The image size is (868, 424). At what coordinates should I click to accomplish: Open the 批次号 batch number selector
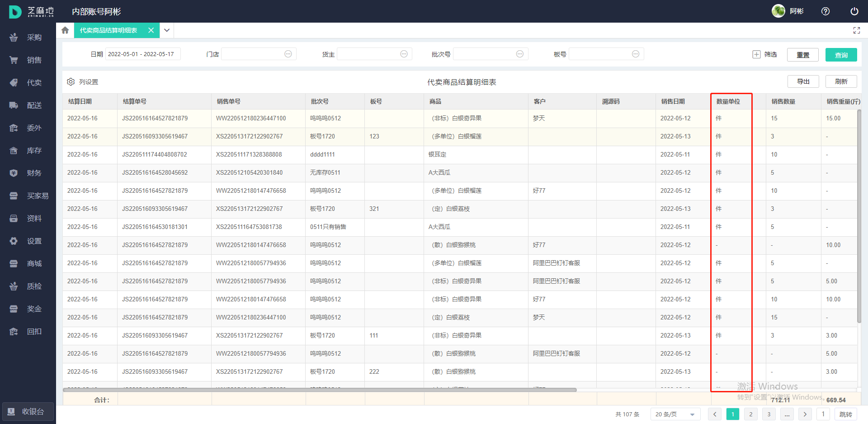(491, 54)
